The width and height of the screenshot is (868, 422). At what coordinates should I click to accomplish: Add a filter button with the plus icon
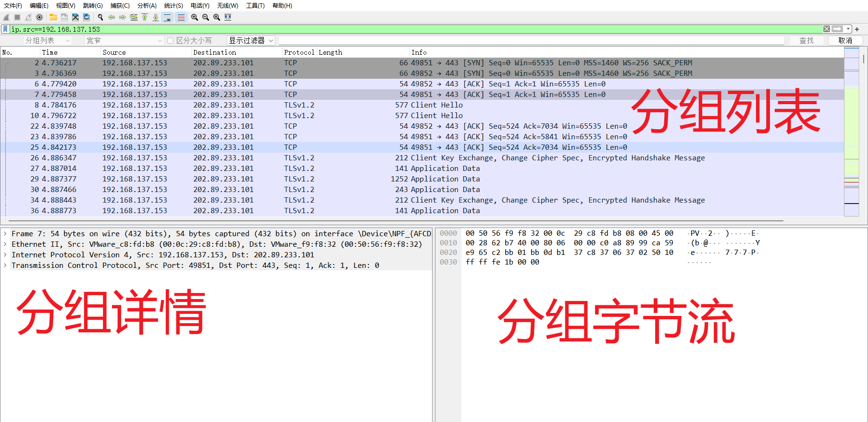point(857,29)
